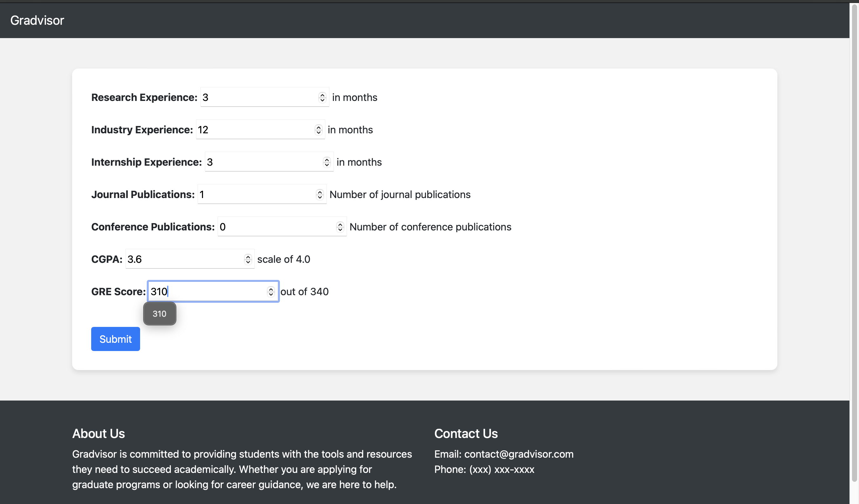Image resolution: width=859 pixels, height=504 pixels.
Task: Click the GRE Score stepper arrows
Action: (x=271, y=291)
